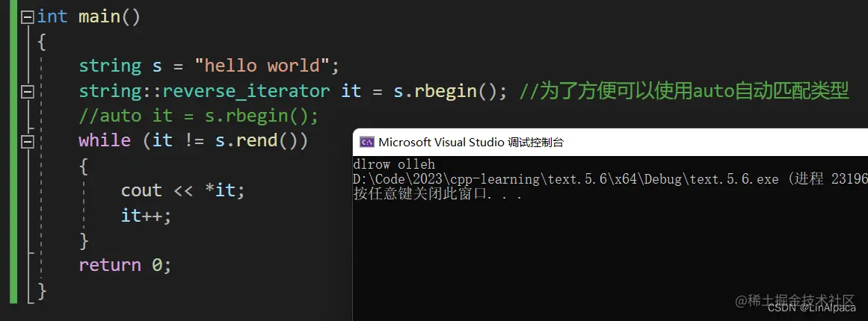Click 'reverse_iterator' type name
868x321 pixels.
tap(246, 91)
